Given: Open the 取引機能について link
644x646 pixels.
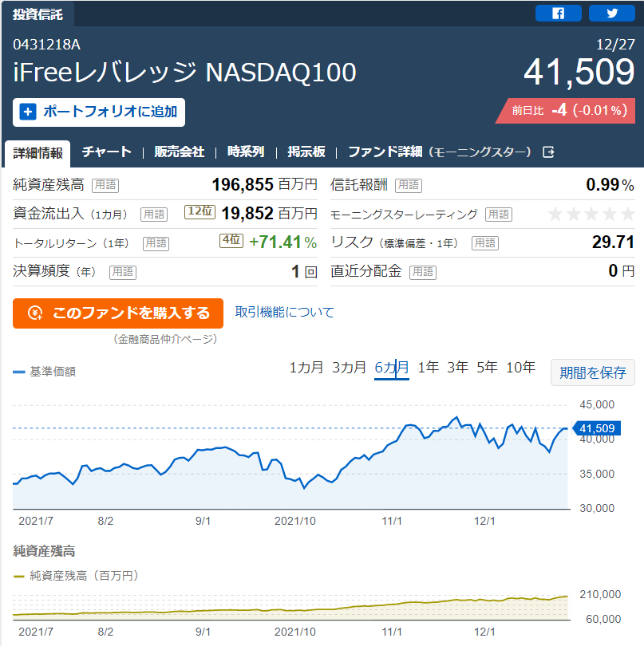Looking at the screenshot, I should pyautogui.click(x=284, y=313).
